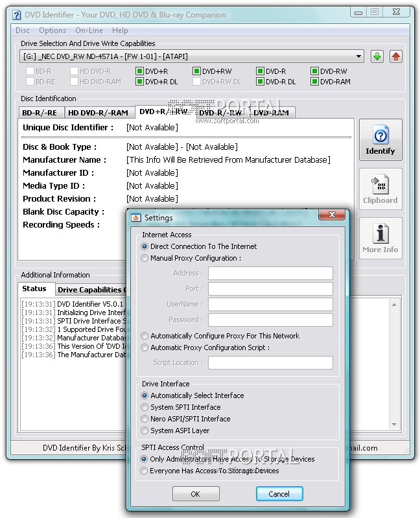Click the green down arrow drive button
This screenshot has height=518, width=420.
tap(377, 56)
